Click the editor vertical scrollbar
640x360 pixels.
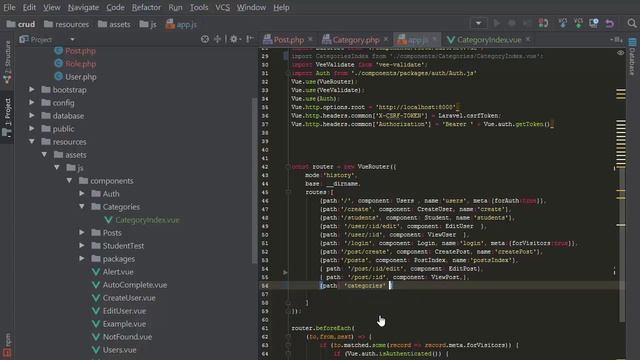point(622,245)
